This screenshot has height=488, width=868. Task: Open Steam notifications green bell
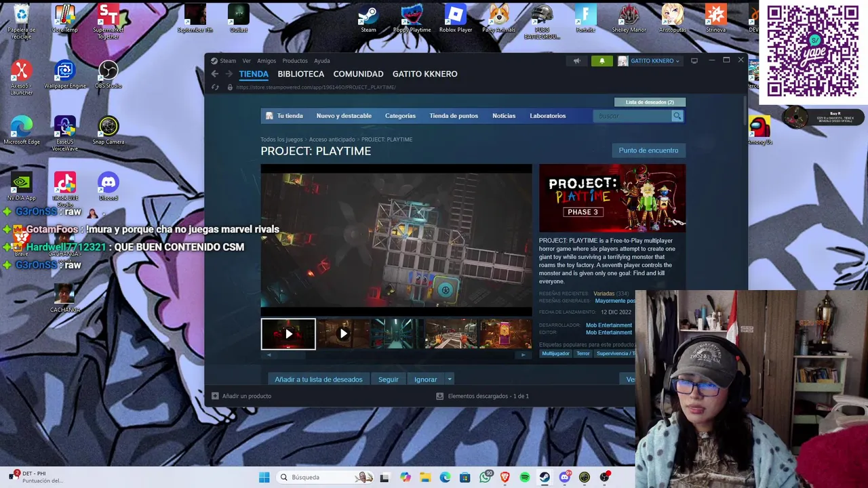click(601, 61)
